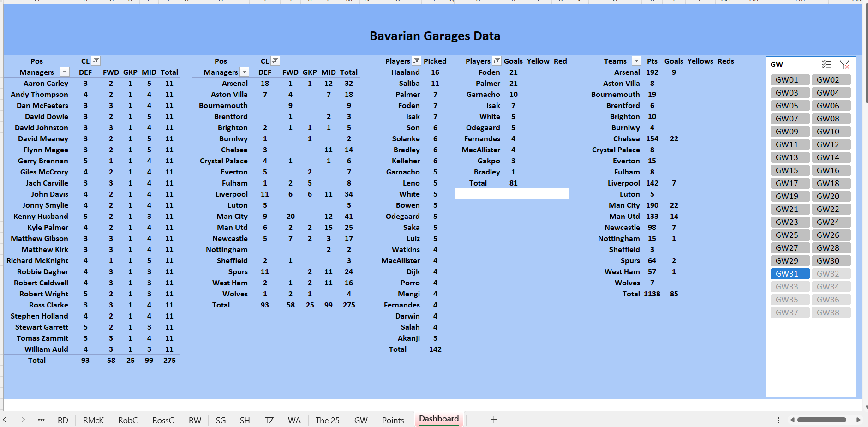Screen dimensions: 868x427
Task: Open the Teams filter dropdown
Action: click(x=636, y=61)
